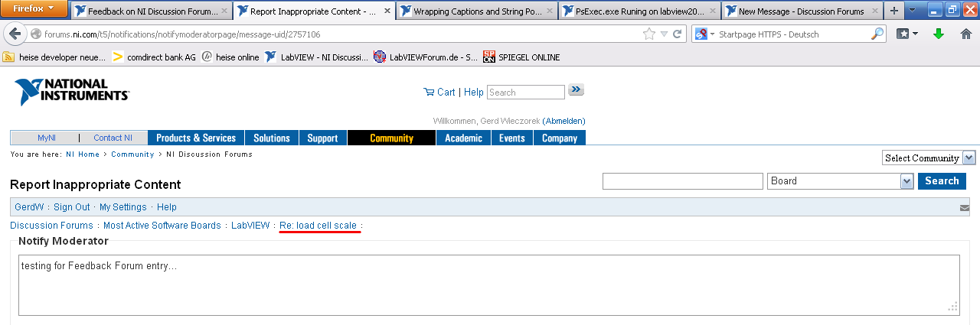Open LabVIEW - NI Discussi... bookmark
Image resolution: width=980 pixels, height=325 pixels.
317,57
